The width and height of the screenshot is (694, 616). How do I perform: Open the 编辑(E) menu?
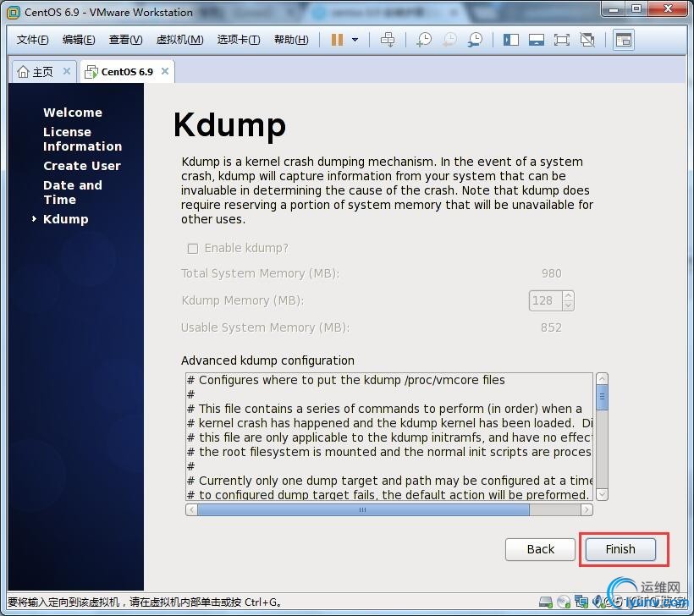pos(79,40)
